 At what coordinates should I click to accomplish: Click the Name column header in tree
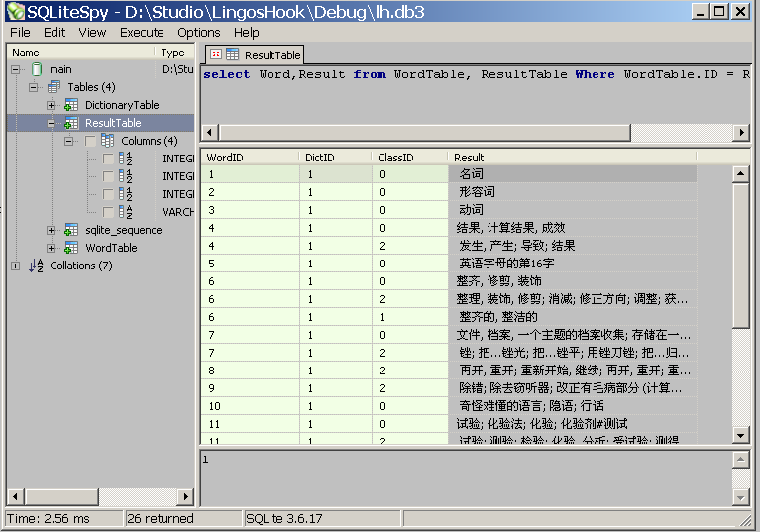[x=80, y=53]
